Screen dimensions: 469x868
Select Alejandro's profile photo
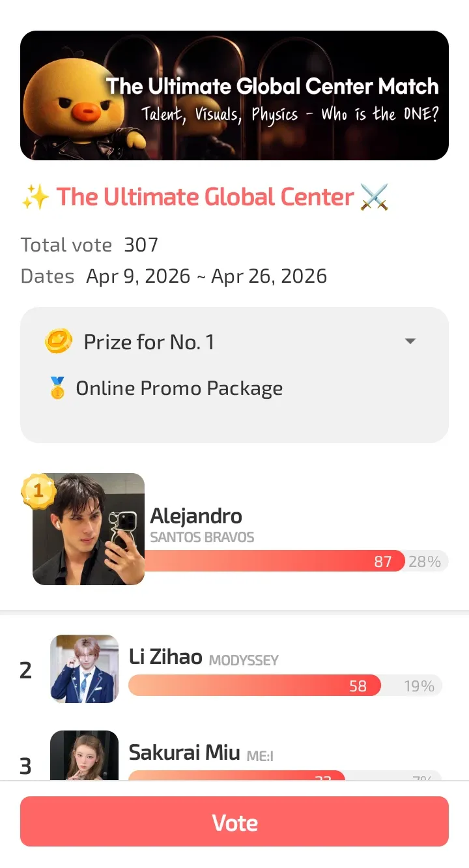(89, 529)
